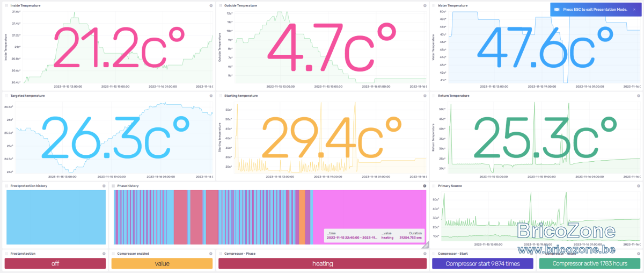Image resolution: width=644 pixels, height=273 pixels.
Task: Click the 'heating' Compressor Phase status
Action: [323, 263]
